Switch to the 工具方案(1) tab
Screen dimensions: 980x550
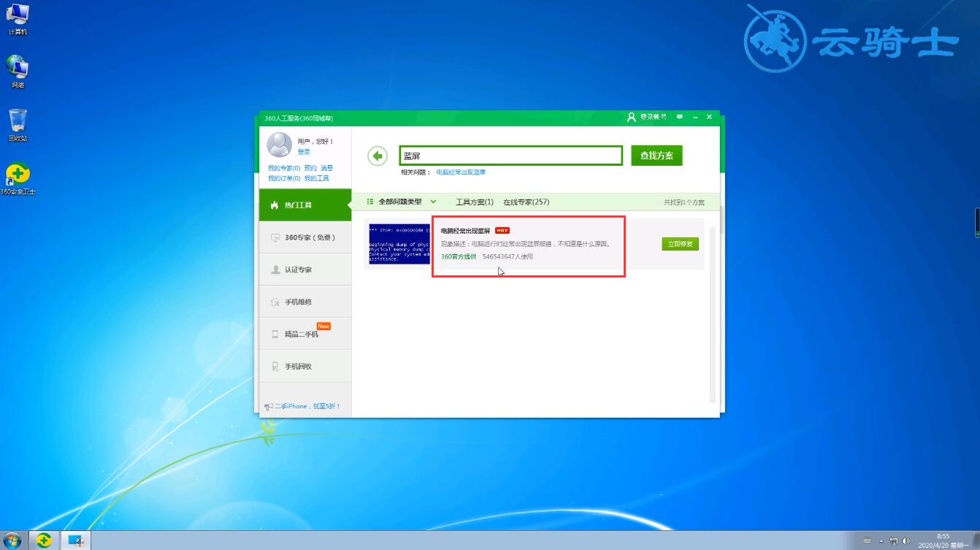475,202
